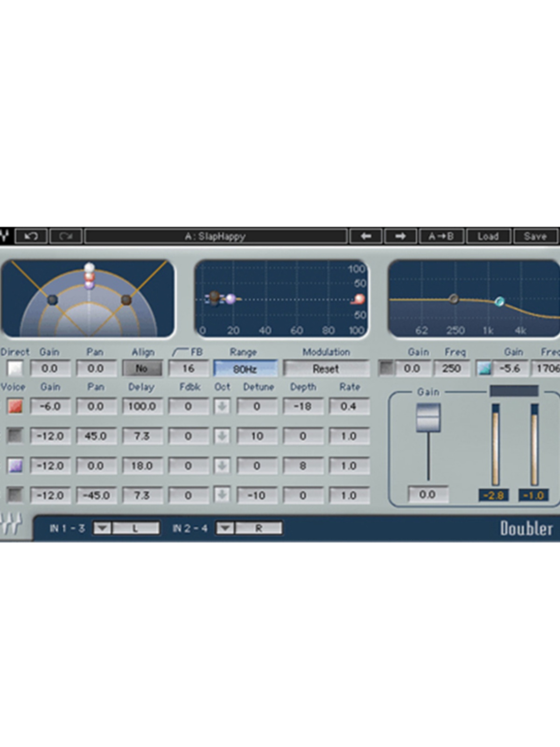Viewport: 560px width, 747px height.
Task: Load the previous preset with left arrow
Action: (366, 236)
